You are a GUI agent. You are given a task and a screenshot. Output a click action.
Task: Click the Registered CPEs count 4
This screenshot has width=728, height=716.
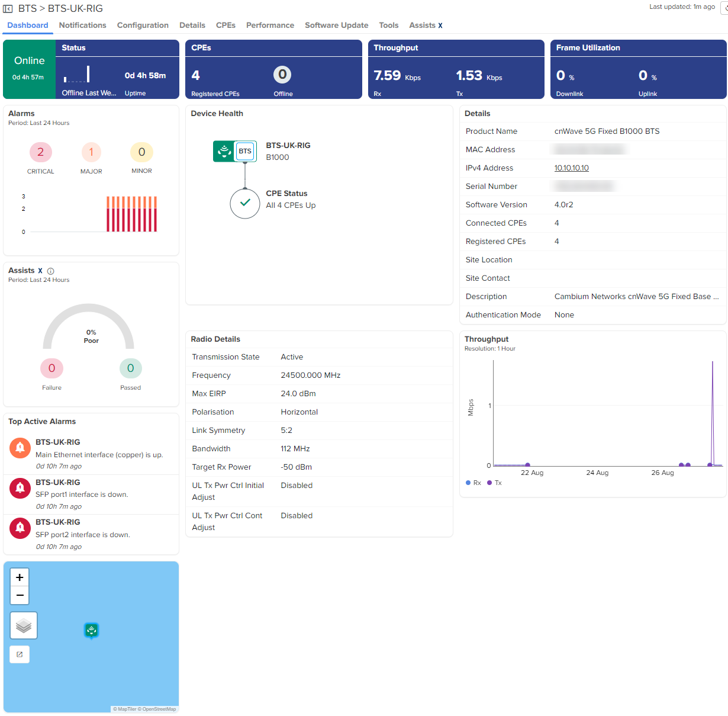[x=196, y=75]
